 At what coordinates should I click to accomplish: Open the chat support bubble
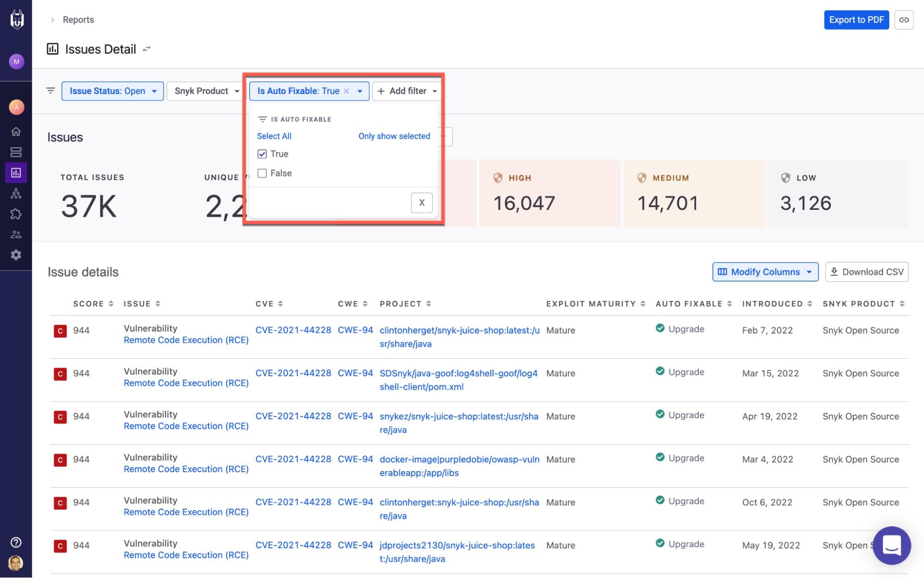click(x=892, y=545)
